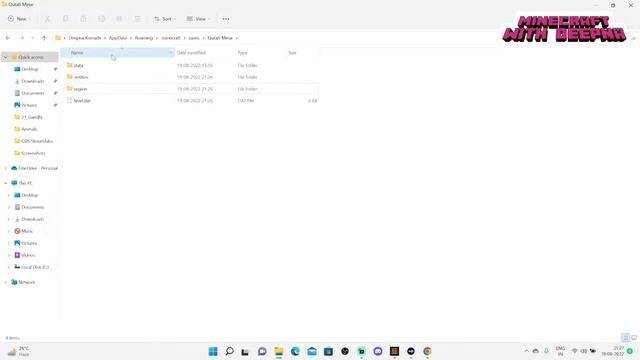
Task: Open Task View on the taskbar
Action: coord(245,351)
